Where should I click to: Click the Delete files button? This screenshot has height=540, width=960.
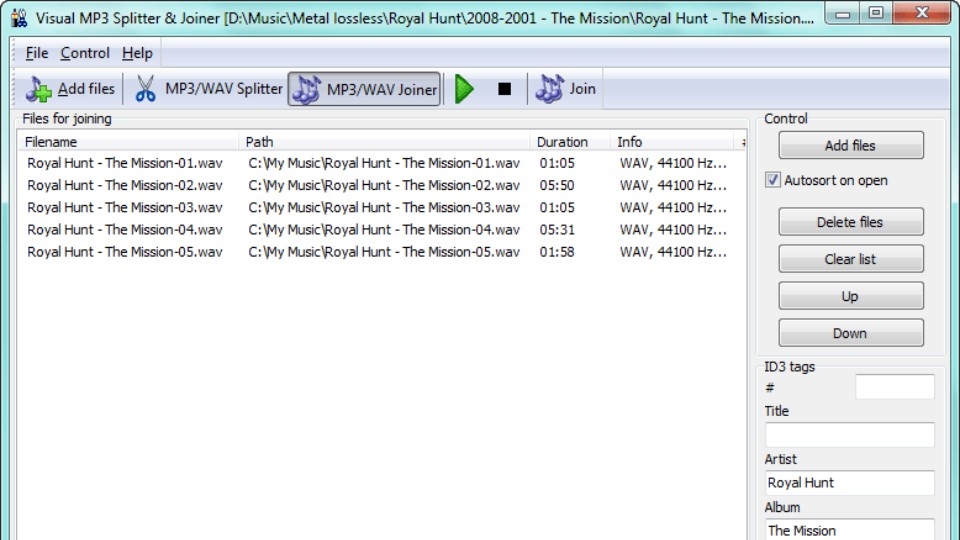[850, 222]
